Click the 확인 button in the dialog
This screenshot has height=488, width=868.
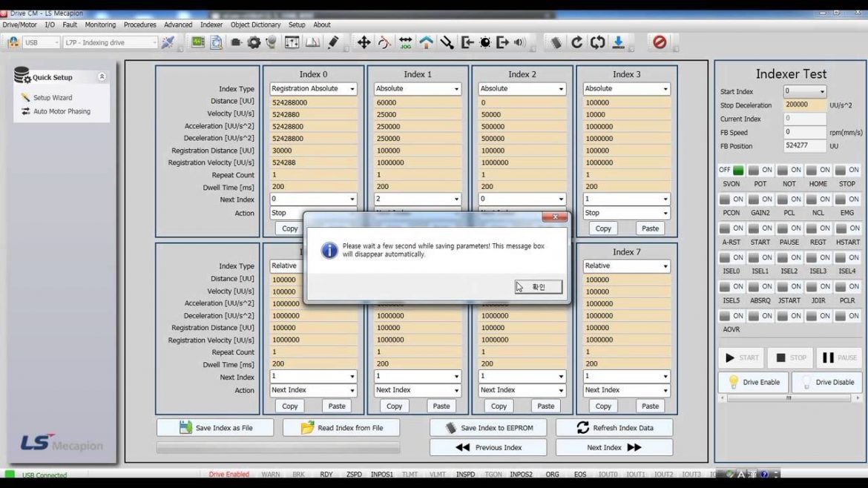tap(538, 286)
